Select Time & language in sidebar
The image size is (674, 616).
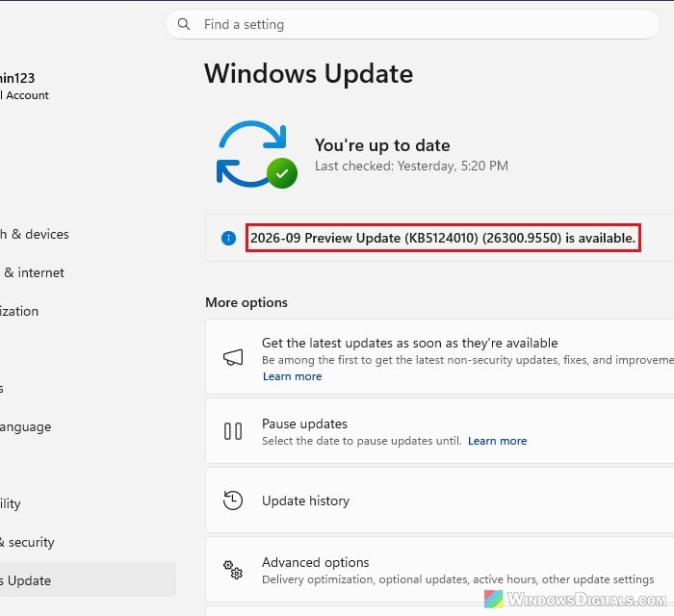[26, 427]
